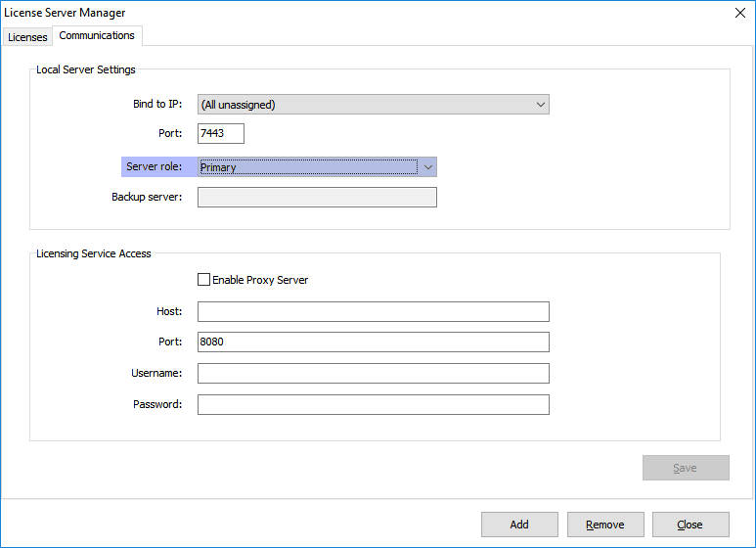Click the Licensing Service Access group heading
The image size is (756, 548).
[94, 253]
